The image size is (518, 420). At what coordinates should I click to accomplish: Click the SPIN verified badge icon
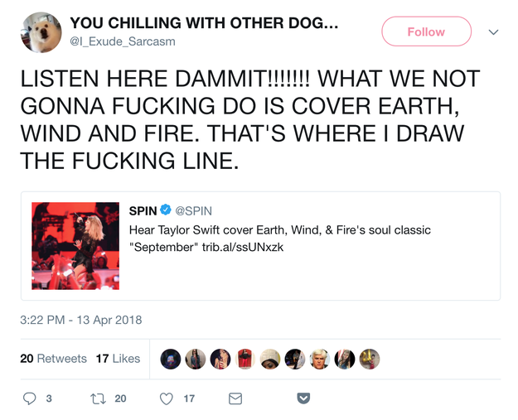point(165,210)
